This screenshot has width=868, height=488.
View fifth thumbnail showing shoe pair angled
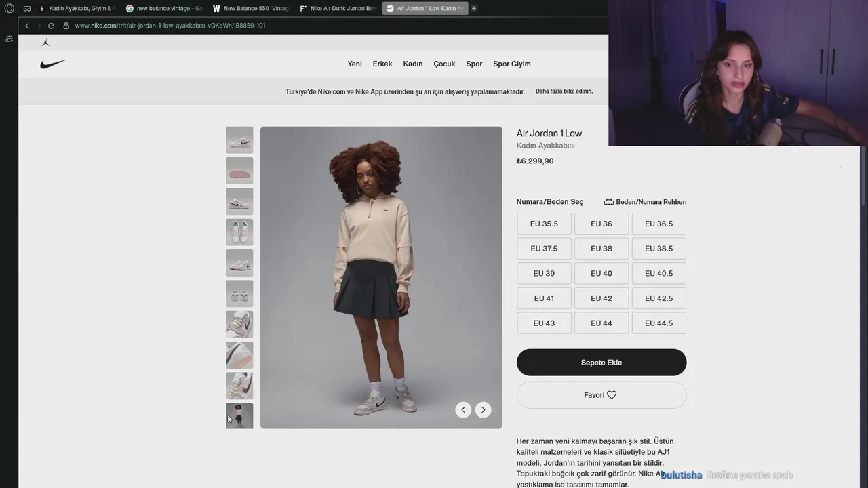point(239,263)
